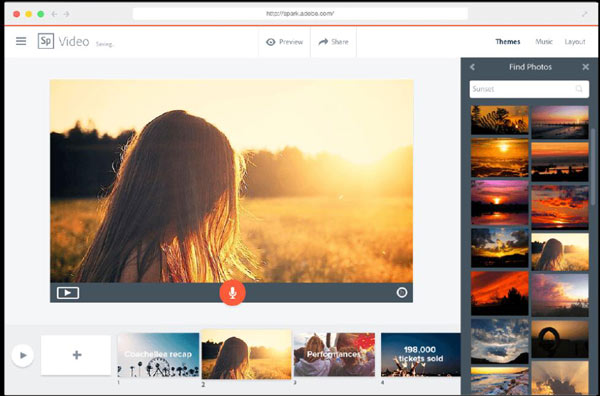The height and width of the screenshot is (396, 600).
Task: Click the Share button label
Action: (x=340, y=42)
